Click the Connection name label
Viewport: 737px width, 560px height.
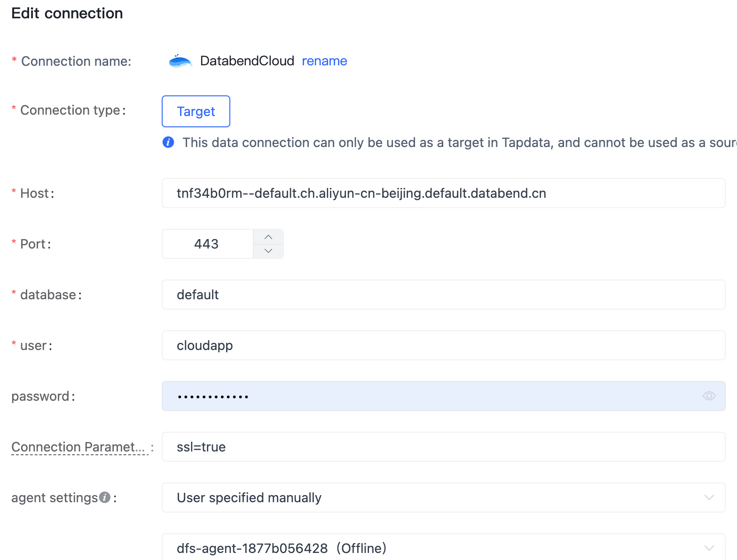click(x=76, y=61)
